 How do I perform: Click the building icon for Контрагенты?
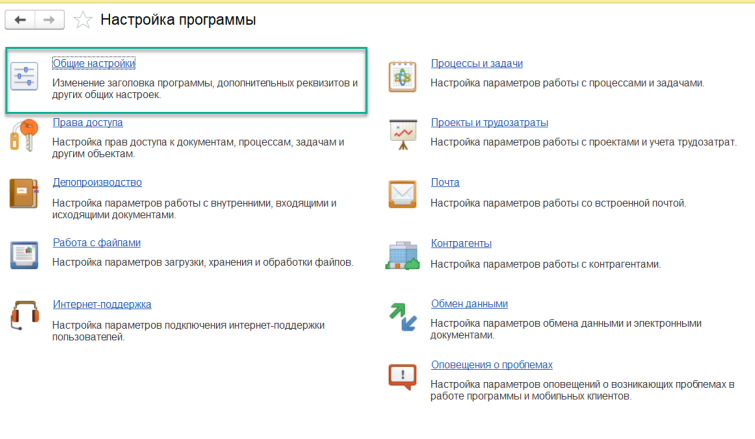point(402,255)
